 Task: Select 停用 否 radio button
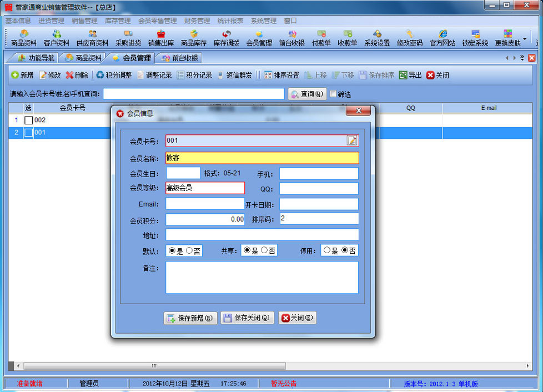click(x=345, y=250)
